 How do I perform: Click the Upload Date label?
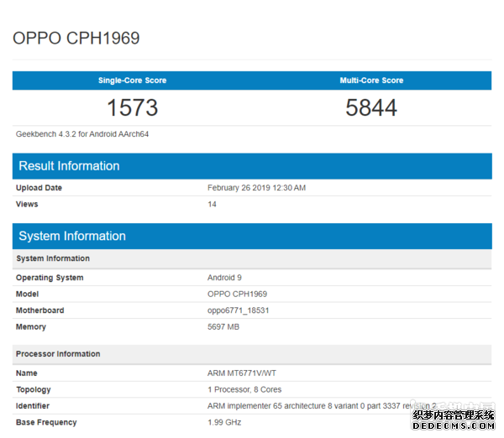(39, 188)
